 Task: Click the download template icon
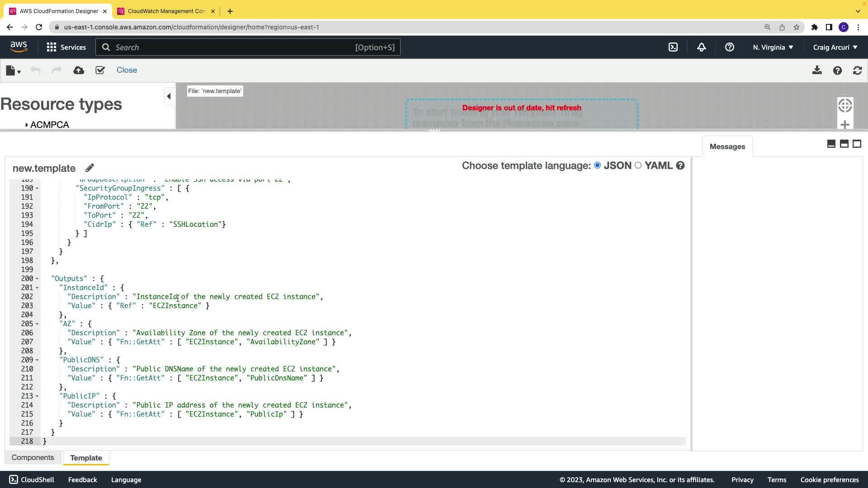(816, 70)
